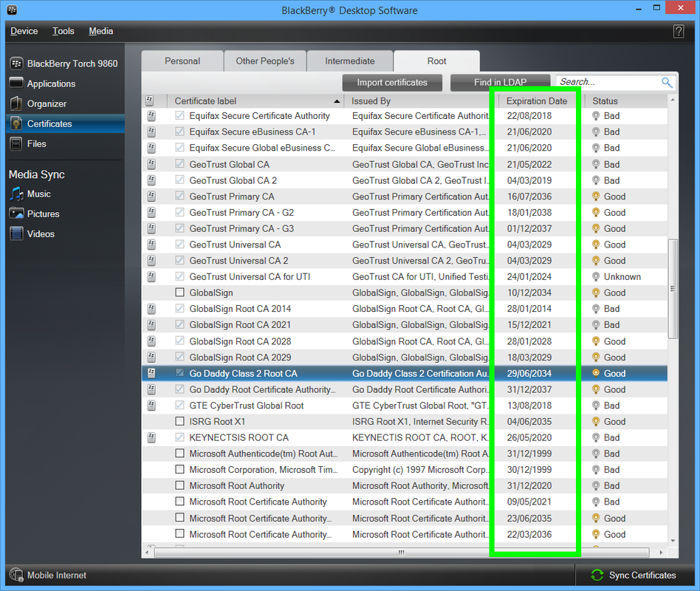Click the BlackBerry Torch 9860 device icon
This screenshot has height=591, width=700.
click(16, 64)
